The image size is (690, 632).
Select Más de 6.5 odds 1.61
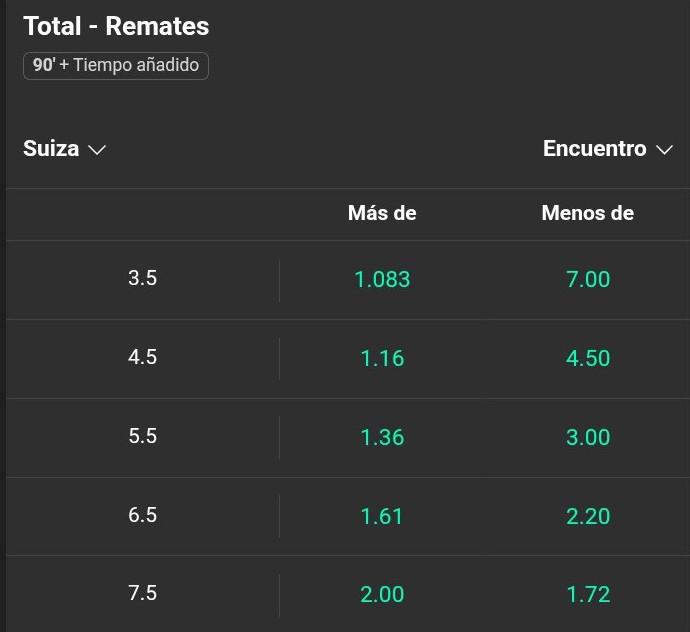(382, 516)
